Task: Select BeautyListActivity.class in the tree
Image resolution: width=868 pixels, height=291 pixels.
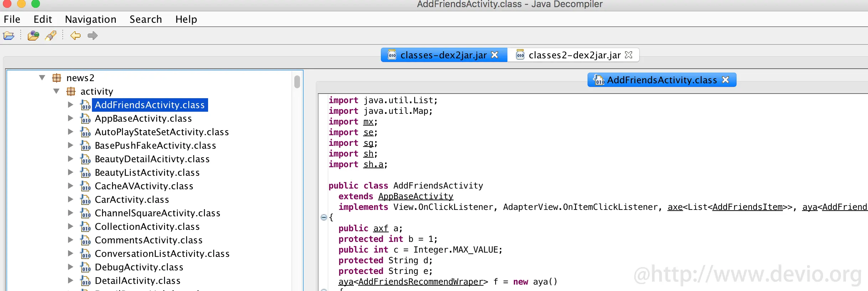Action: tap(147, 173)
